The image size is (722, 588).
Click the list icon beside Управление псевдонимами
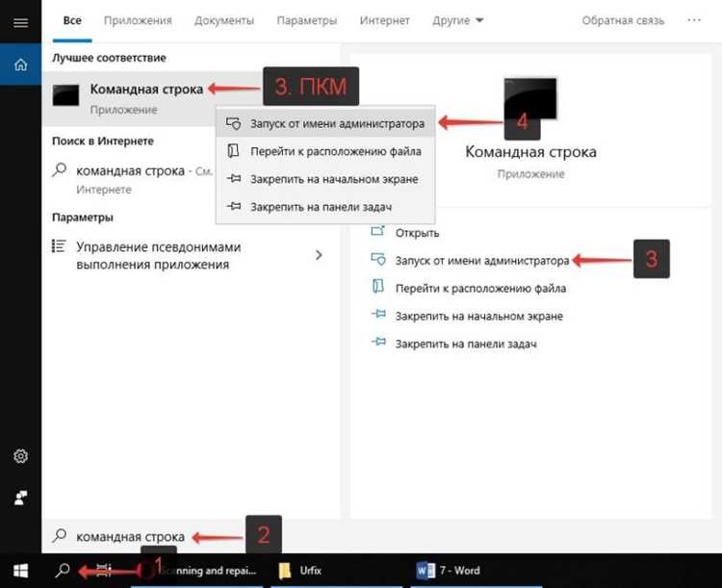click(59, 246)
